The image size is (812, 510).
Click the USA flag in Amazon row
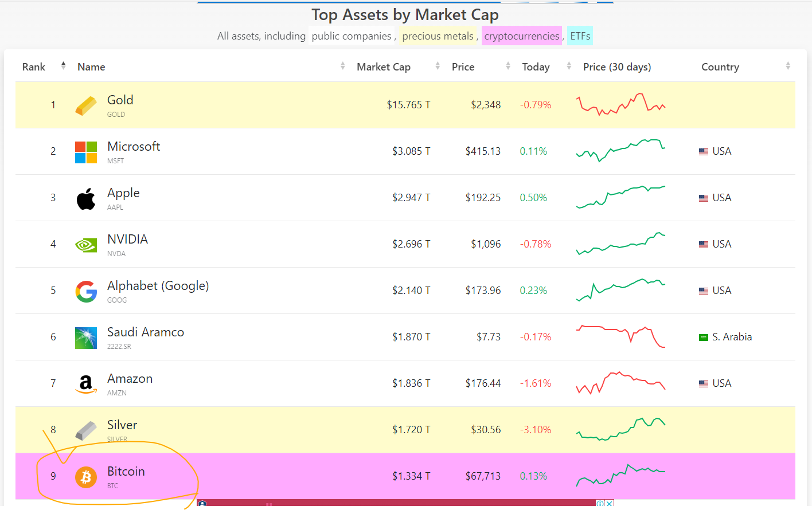tap(704, 384)
